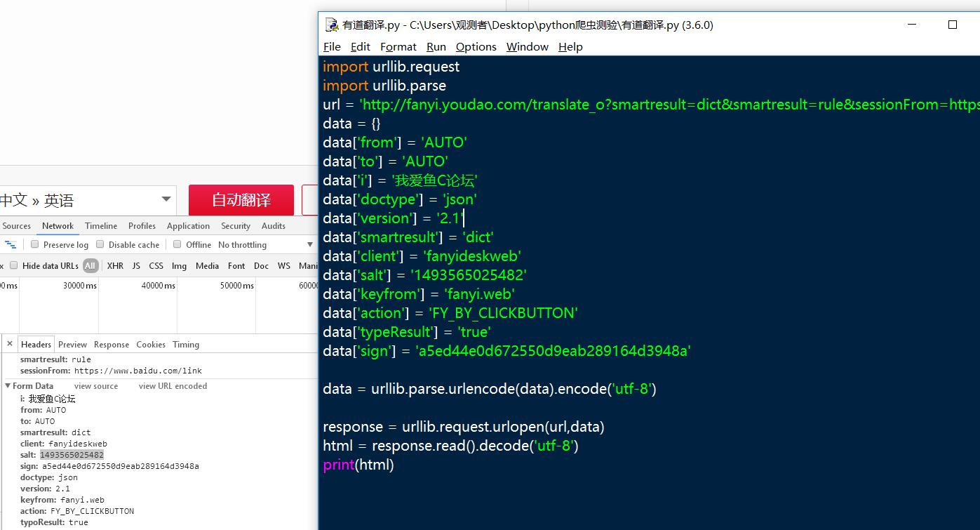This screenshot has height=530, width=980.
Task: Minimize the IDLE editor window
Action: point(912,25)
